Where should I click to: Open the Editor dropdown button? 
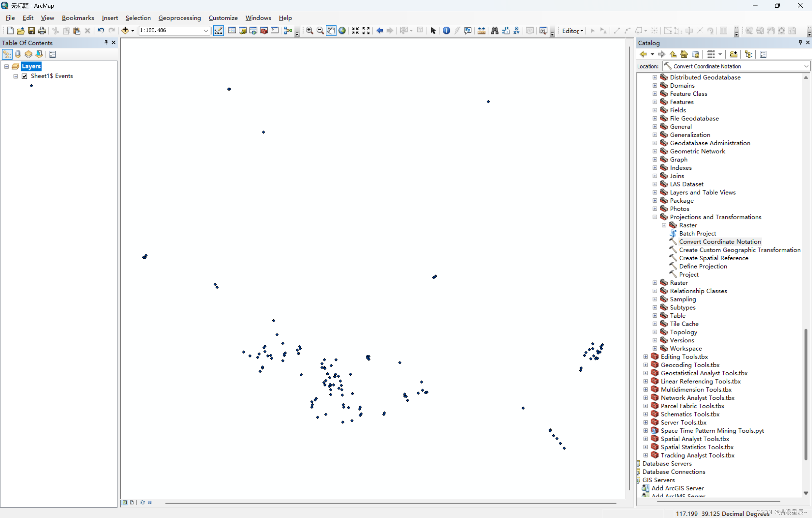[x=572, y=31]
